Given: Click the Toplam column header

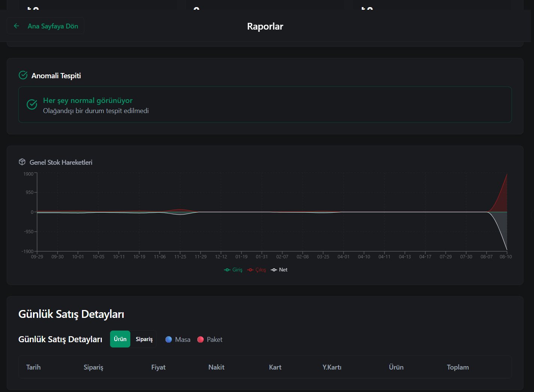Looking at the screenshot, I should click(x=458, y=367).
